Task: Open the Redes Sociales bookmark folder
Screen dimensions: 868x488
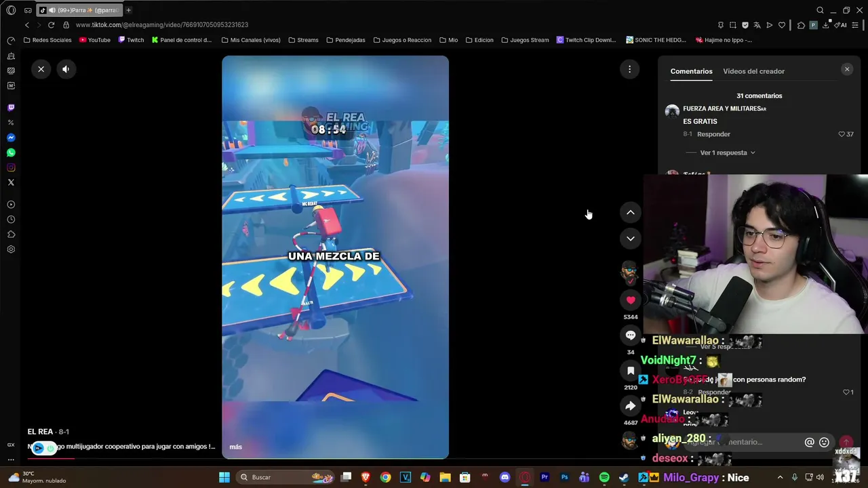Action: click(47, 40)
